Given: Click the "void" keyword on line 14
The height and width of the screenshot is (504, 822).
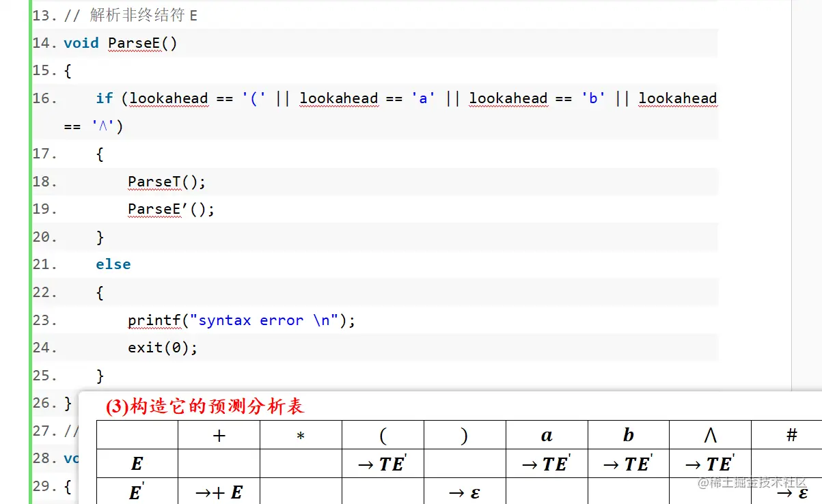Looking at the screenshot, I should point(81,43).
